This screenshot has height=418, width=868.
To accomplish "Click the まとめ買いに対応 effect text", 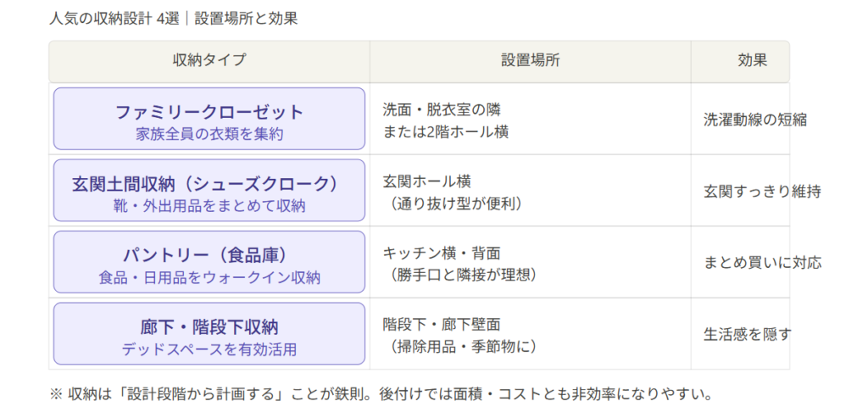I will point(762,263).
